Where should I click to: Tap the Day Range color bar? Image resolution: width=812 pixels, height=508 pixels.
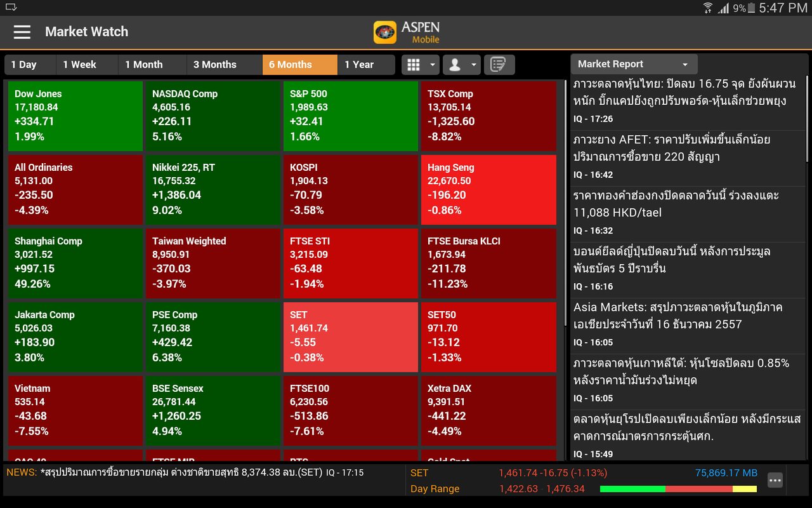coord(678,489)
